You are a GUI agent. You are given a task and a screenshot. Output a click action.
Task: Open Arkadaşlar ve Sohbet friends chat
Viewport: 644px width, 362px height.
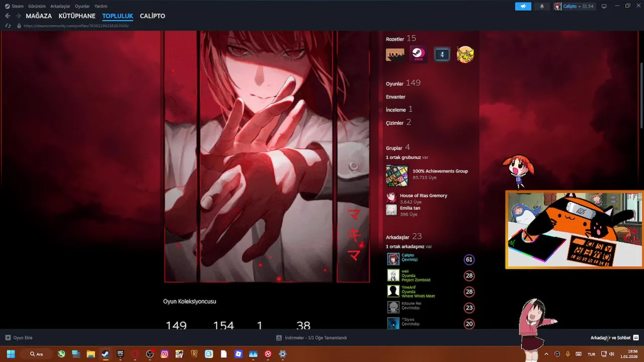[610, 338]
